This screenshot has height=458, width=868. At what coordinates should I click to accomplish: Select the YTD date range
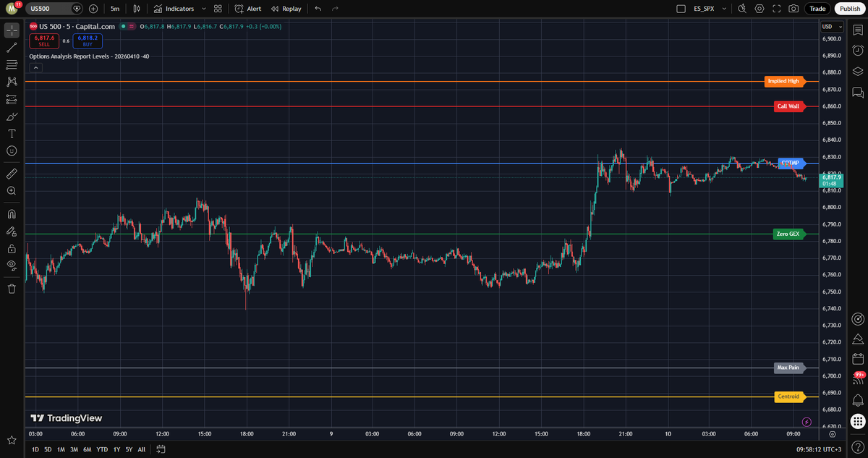(x=102, y=449)
